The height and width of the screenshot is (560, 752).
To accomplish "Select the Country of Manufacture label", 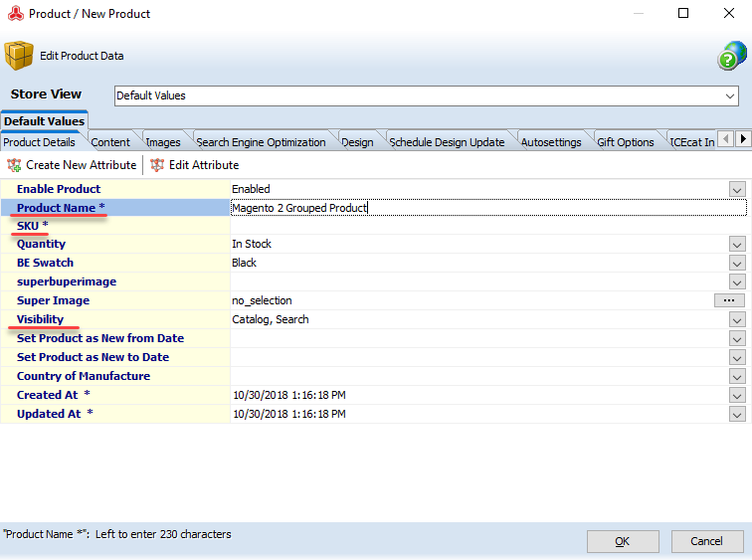I will click(84, 376).
